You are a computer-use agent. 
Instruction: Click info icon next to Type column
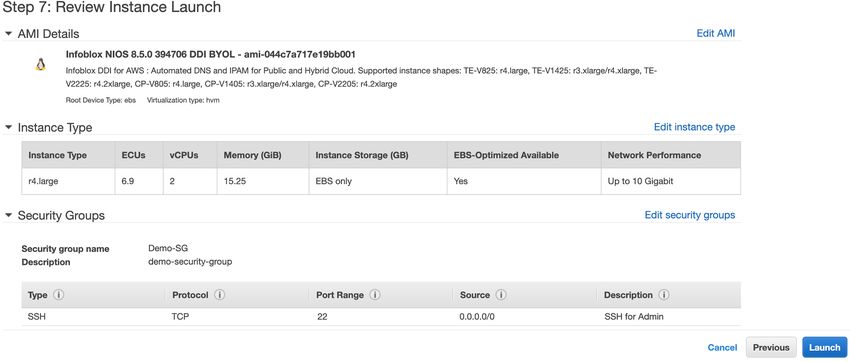pos(58,295)
